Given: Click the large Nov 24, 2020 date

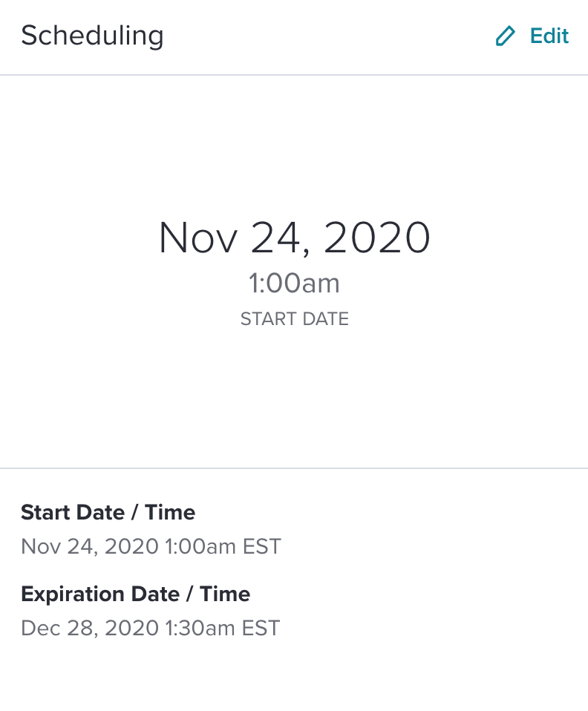Looking at the screenshot, I should point(294,237).
